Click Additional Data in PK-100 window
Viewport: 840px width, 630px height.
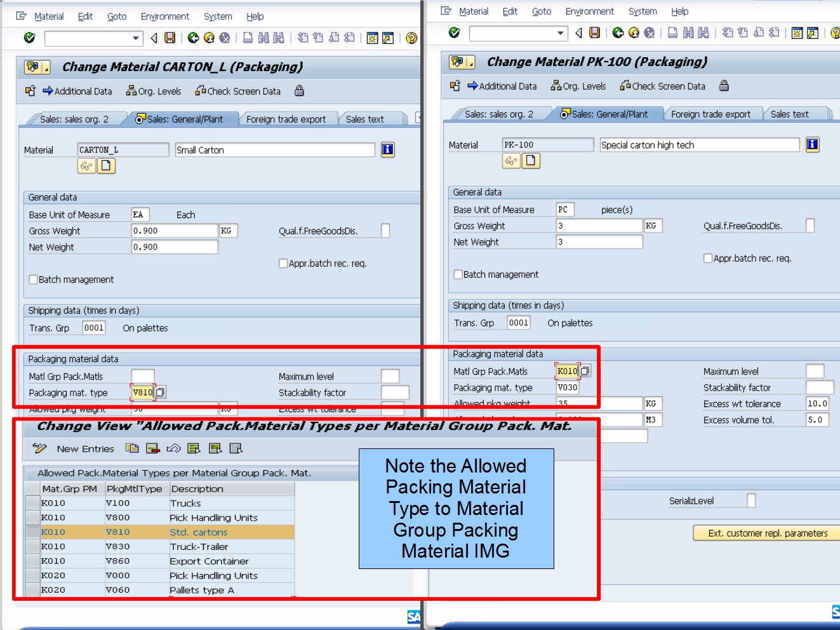502,86
